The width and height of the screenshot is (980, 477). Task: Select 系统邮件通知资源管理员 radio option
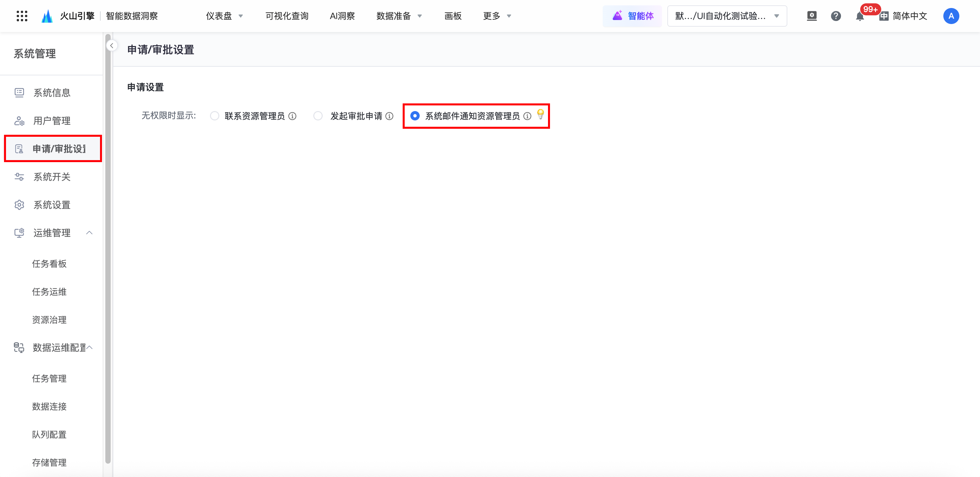[415, 116]
